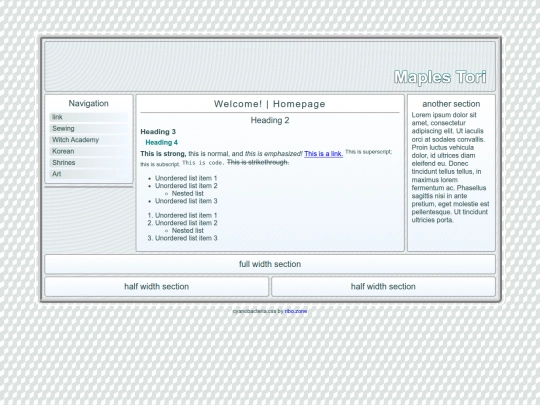This screenshot has height=405, width=540.
Task: Click the 'This is superscript' text
Action: pos(368,152)
